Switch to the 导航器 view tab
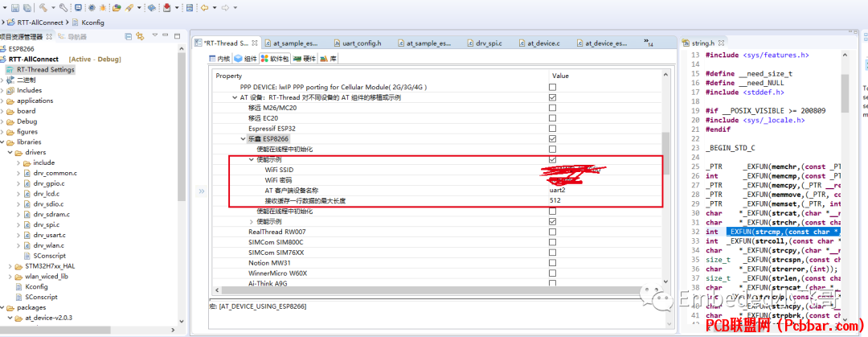The width and height of the screenshot is (868, 337). click(x=72, y=36)
